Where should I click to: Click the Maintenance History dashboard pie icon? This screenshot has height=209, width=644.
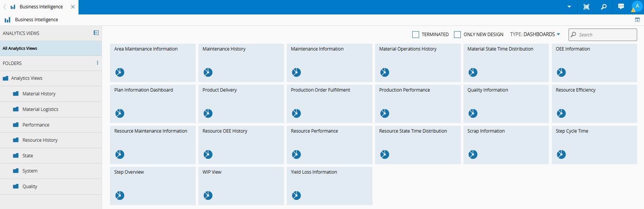pyautogui.click(x=208, y=72)
